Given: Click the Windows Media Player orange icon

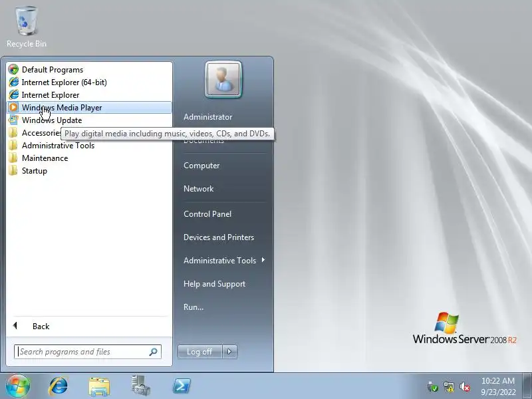Looking at the screenshot, I should point(13,108).
